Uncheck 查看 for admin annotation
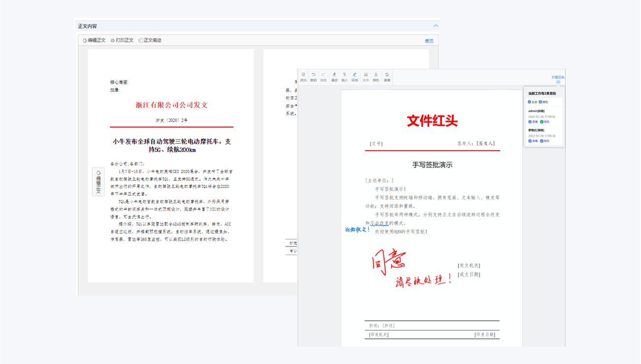This screenshot has height=364, width=641. 530,122
